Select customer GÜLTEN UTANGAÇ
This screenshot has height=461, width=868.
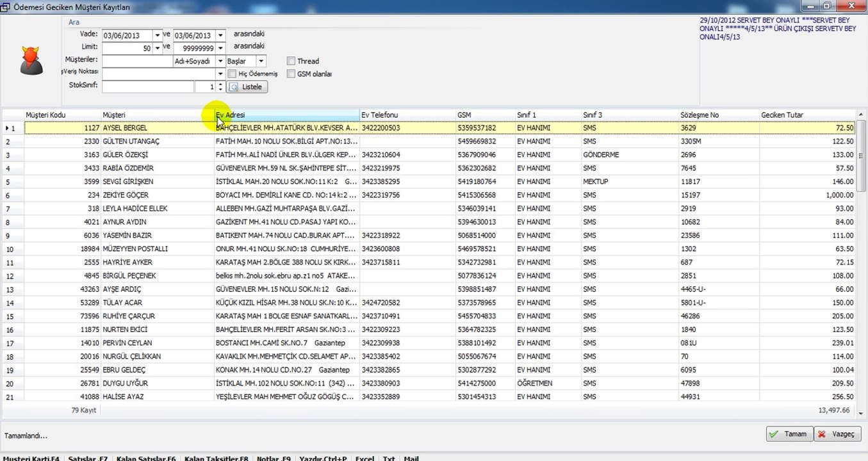(131, 142)
